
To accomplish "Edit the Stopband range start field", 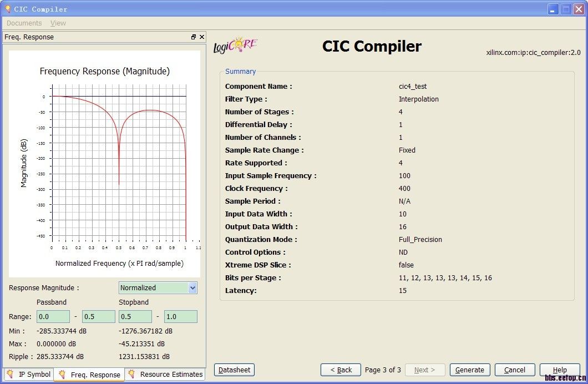I will tap(135, 316).
